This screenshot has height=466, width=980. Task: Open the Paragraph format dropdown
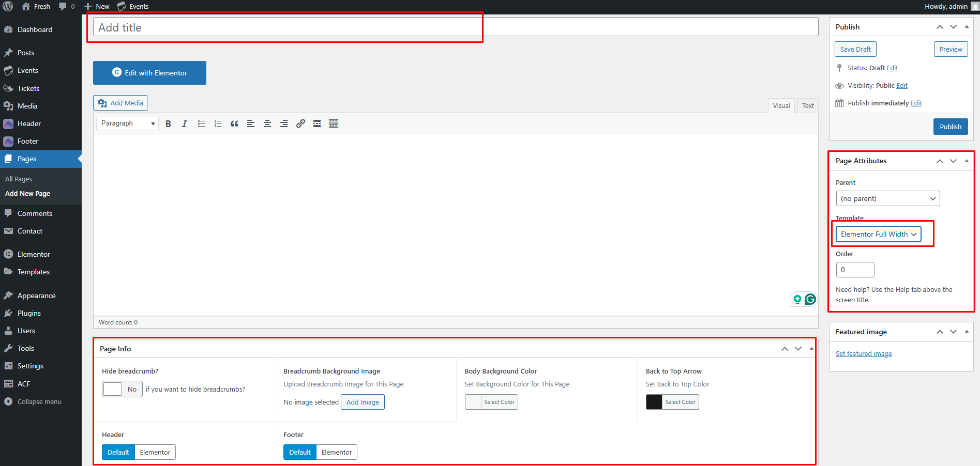click(x=127, y=123)
